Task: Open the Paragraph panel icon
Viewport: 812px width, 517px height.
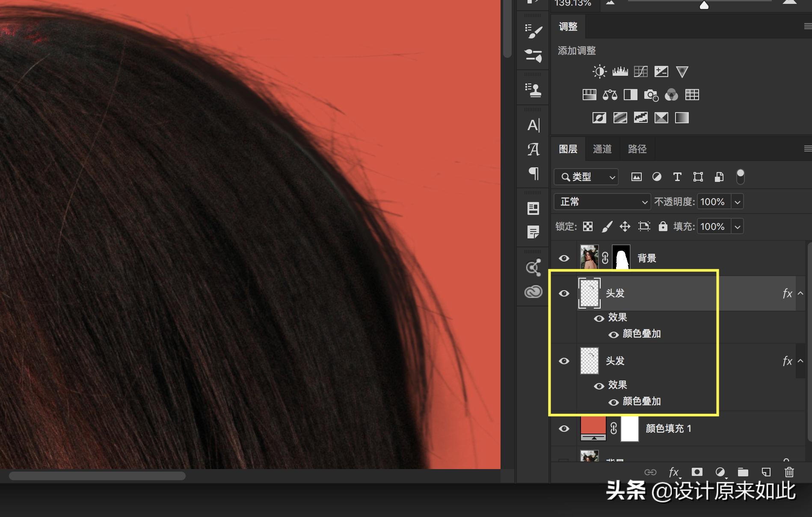Action: (533, 173)
